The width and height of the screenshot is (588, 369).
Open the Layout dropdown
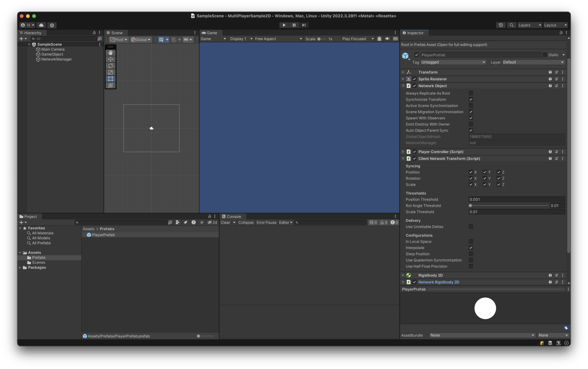(x=555, y=25)
